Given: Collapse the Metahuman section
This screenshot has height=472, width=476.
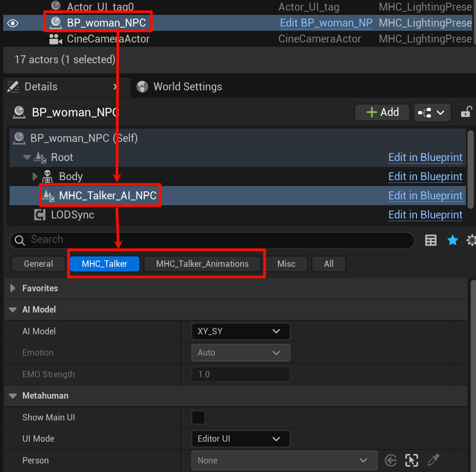Looking at the screenshot, I should point(13,396).
